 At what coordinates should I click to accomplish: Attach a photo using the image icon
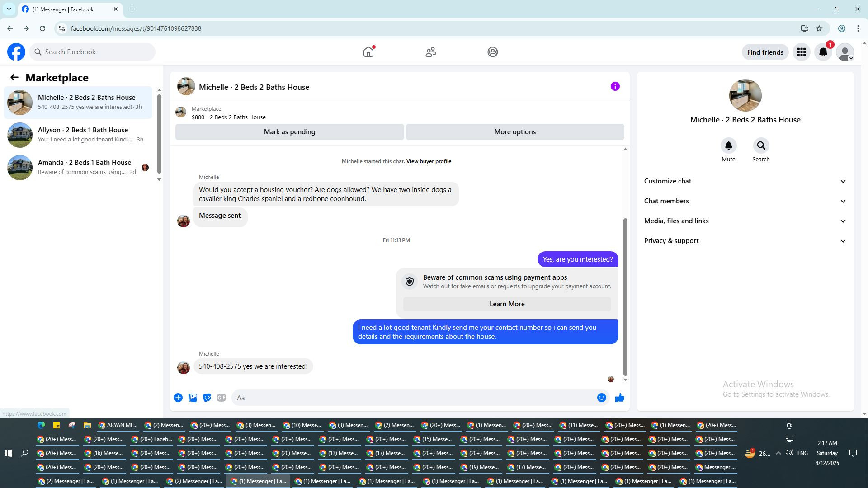(x=193, y=398)
